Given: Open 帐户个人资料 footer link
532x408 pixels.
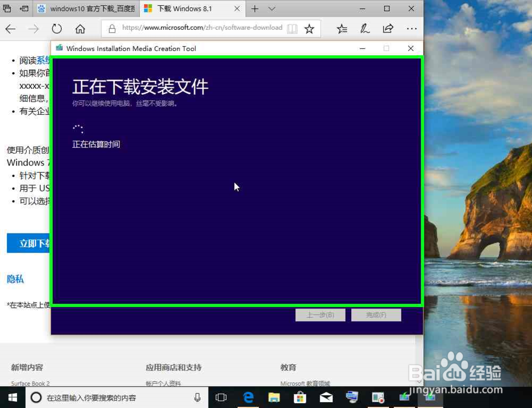Looking at the screenshot, I should [163, 384].
